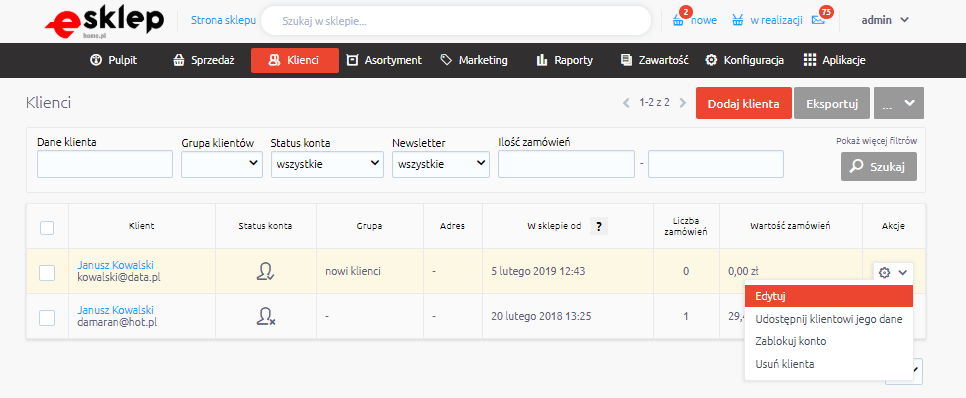The height and width of the screenshot is (398, 966).
Task: Go to next page arrow
Action: 682,103
